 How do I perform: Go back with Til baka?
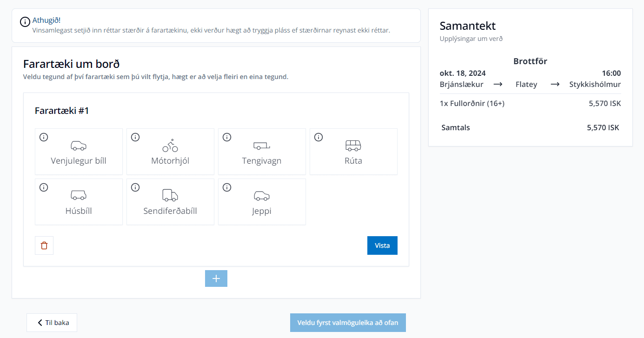(52, 323)
